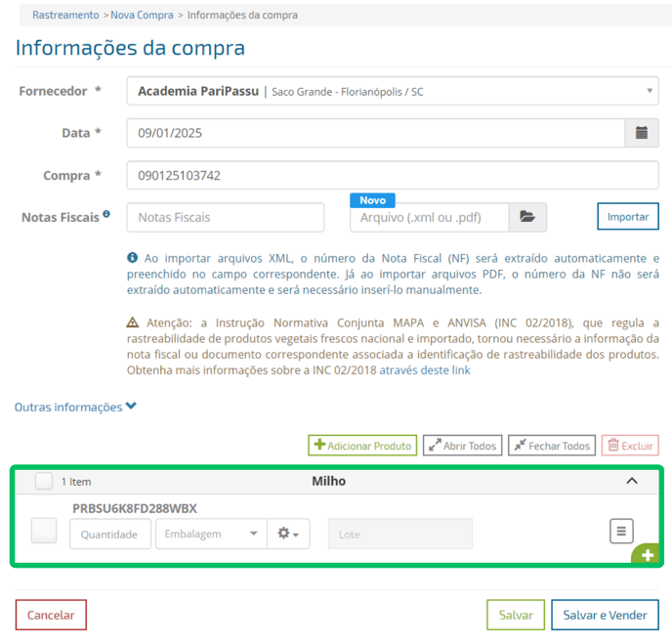Screen dimensions: 672x644
Task: Click the Adicionar Produto button
Action: [362, 446]
